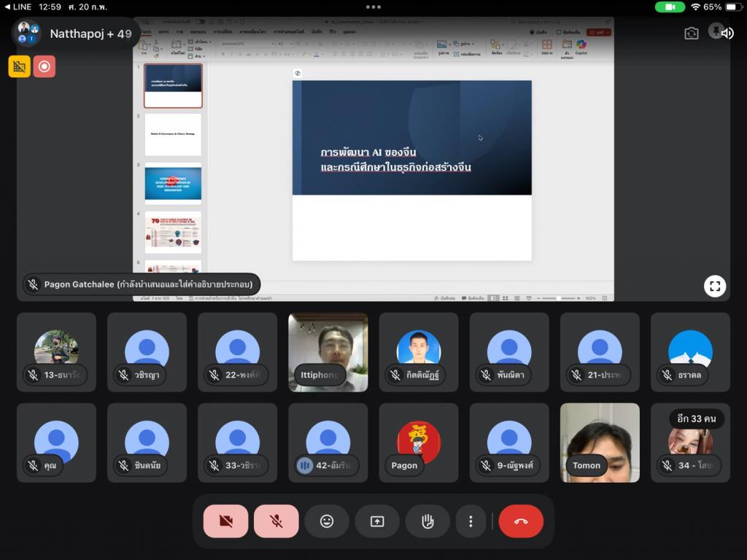Open the three-dot more options menu

coord(471,521)
